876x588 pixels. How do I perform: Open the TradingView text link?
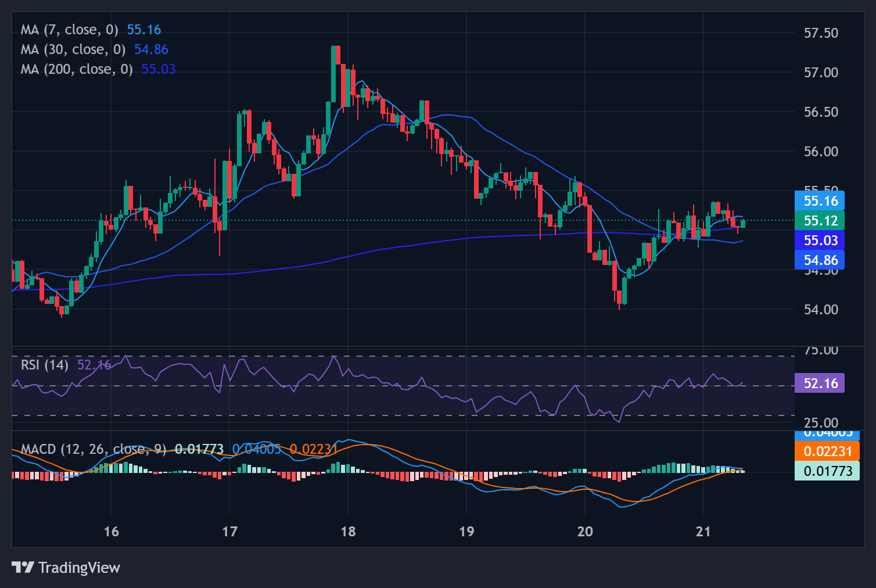(x=79, y=568)
